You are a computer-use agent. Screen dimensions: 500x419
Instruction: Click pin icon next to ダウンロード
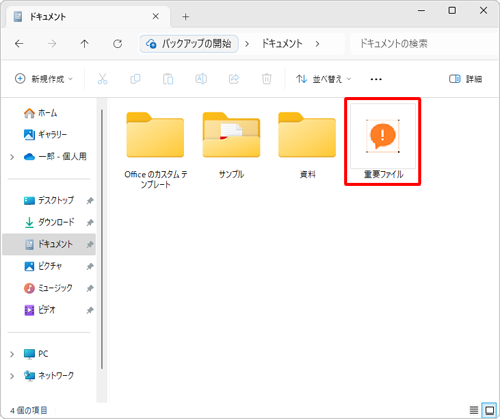tap(90, 223)
